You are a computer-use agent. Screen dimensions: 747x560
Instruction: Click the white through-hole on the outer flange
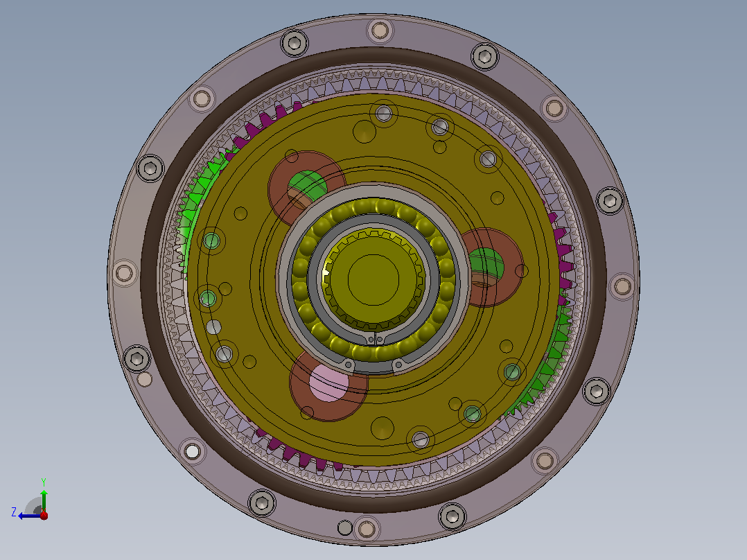[x=193, y=451]
